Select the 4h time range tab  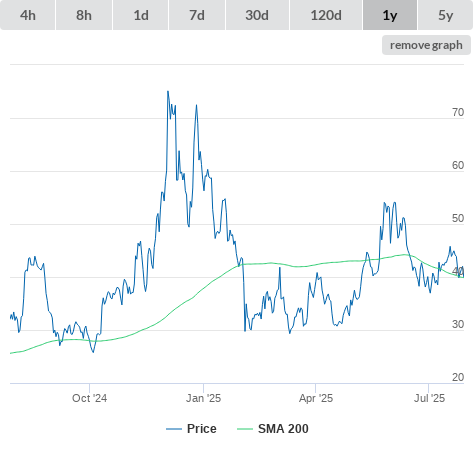(28, 15)
